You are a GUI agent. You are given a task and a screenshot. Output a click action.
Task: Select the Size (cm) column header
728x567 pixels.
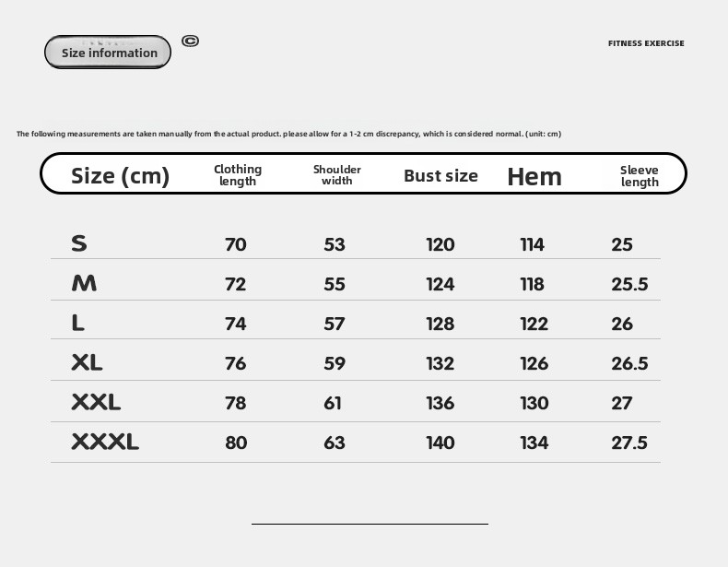(121, 175)
